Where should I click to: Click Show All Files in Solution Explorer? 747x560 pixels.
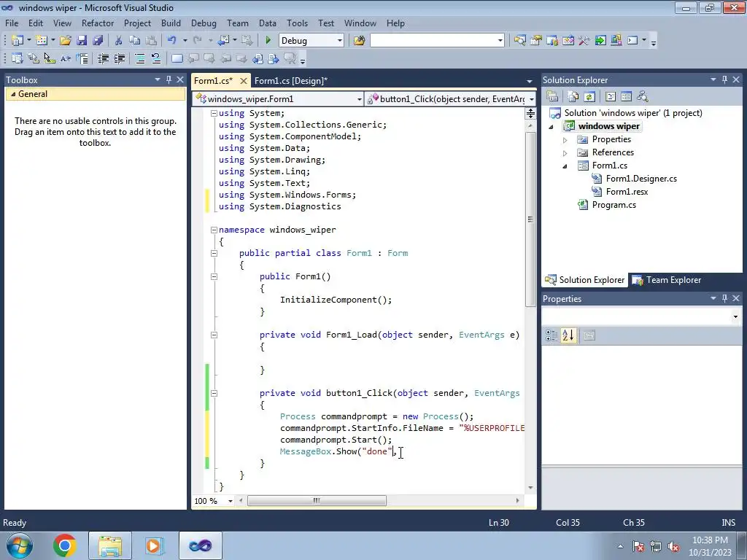[x=573, y=97]
